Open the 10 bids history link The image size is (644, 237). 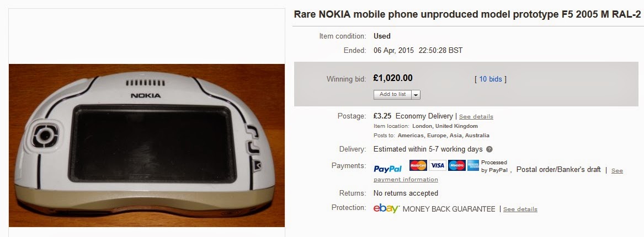(491, 79)
